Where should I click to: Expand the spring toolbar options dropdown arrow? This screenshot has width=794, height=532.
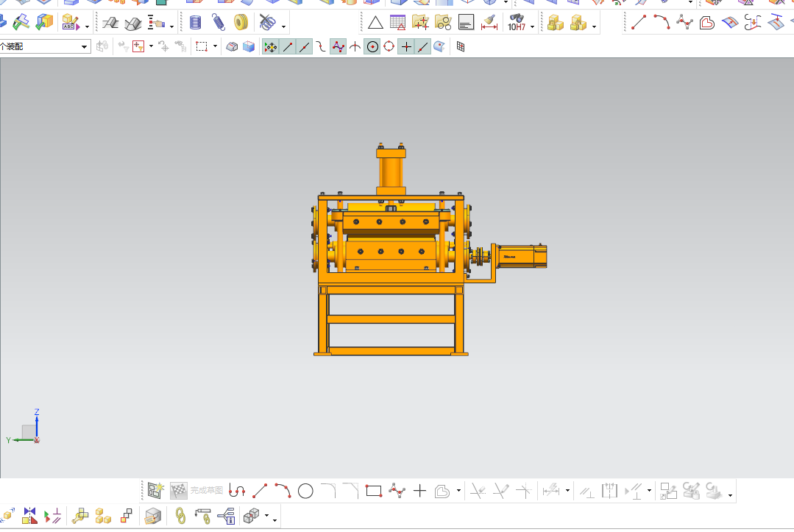click(283, 26)
